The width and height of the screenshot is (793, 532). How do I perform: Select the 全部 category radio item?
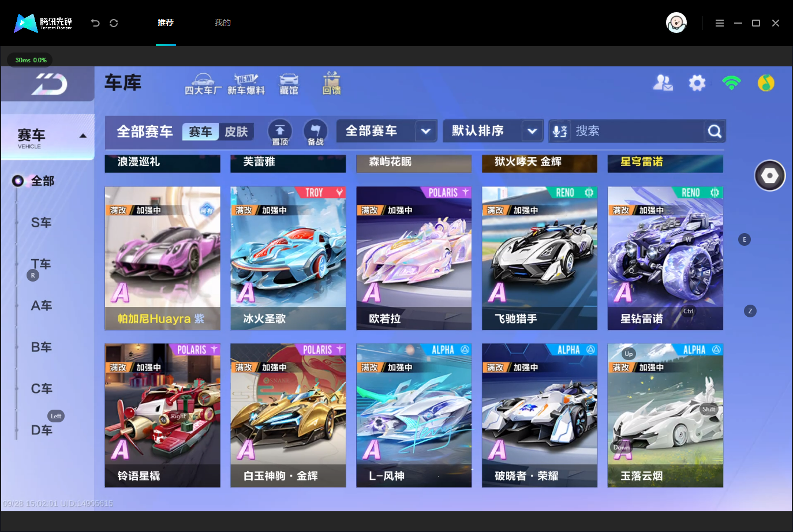click(x=33, y=181)
